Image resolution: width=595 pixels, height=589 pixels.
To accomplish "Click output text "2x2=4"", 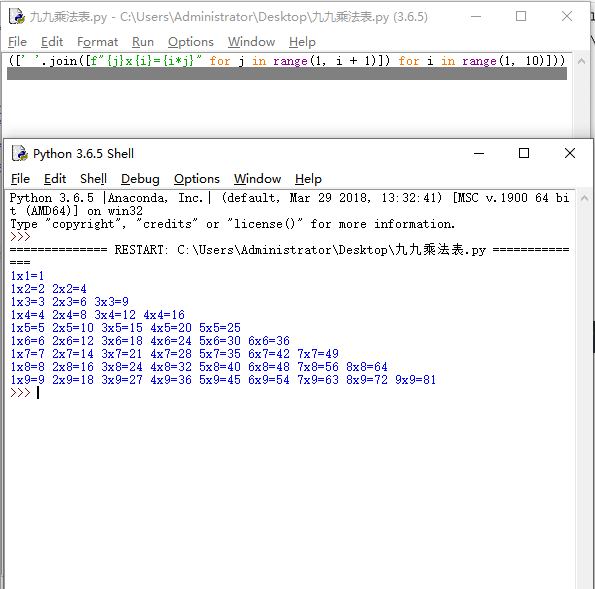I will point(69,289).
